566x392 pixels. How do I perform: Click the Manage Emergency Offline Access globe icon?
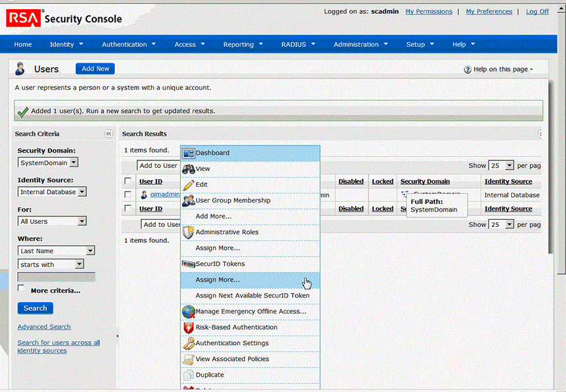pyautogui.click(x=189, y=311)
